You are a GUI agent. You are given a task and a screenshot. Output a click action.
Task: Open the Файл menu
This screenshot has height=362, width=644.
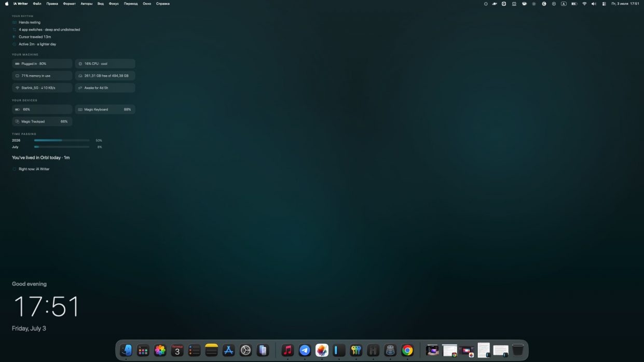point(37,4)
